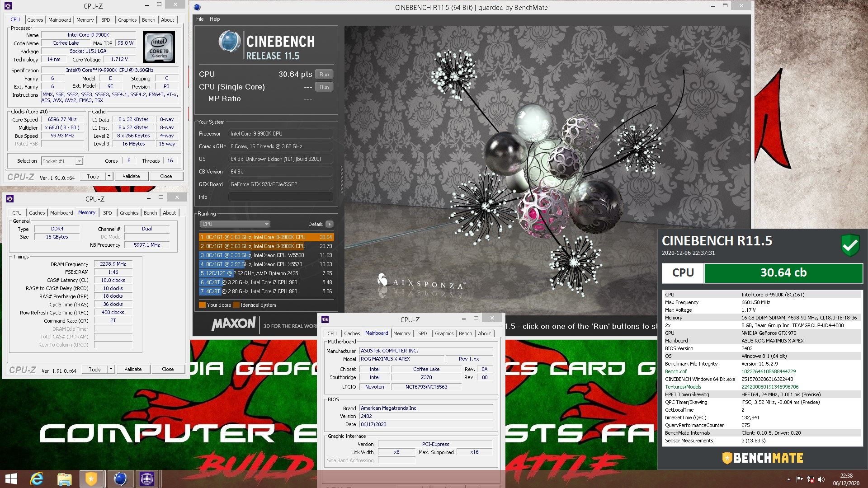Click the network icon in the system tray
This screenshot has height=488, width=868.
click(x=811, y=479)
